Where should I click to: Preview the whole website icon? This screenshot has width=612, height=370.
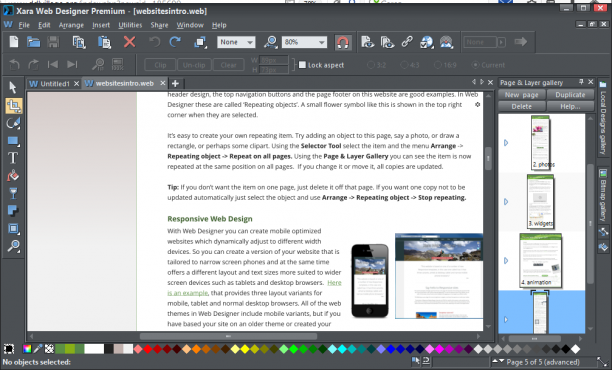[387, 42]
